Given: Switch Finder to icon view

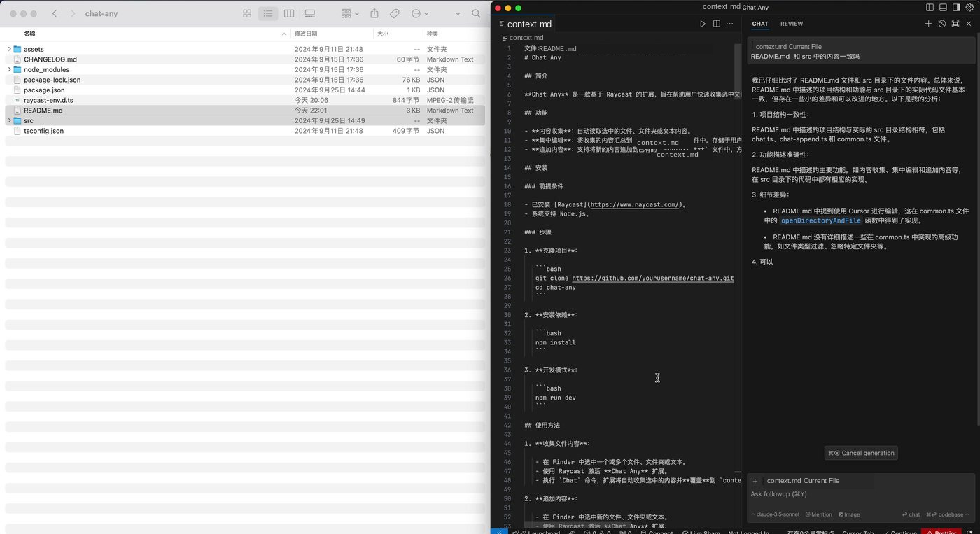Looking at the screenshot, I should [247, 13].
